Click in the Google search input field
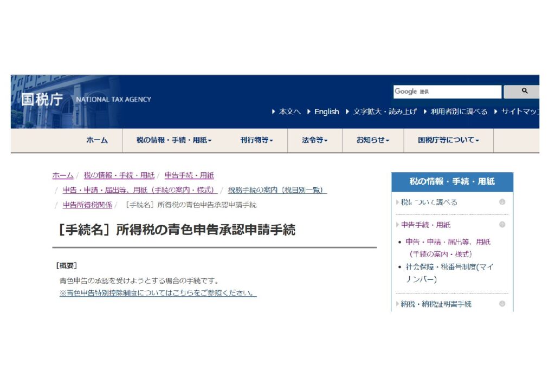Viewport: 555px width, 392px height. click(x=447, y=92)
